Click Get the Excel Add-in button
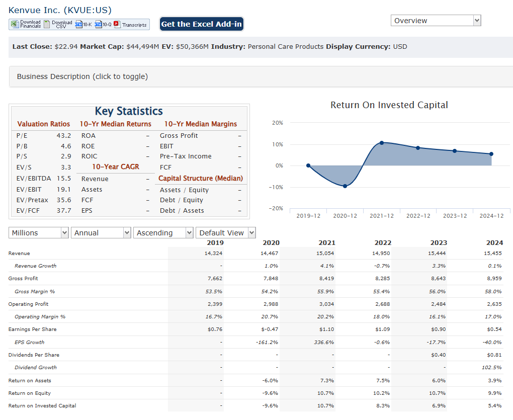513x420 pixels. pyautogui.click(x=202, y=24)
